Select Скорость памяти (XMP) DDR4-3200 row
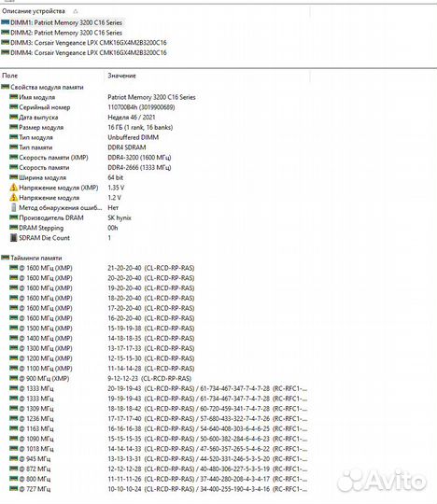The width and height of the screenshot is (437, 504). [154, 157]
